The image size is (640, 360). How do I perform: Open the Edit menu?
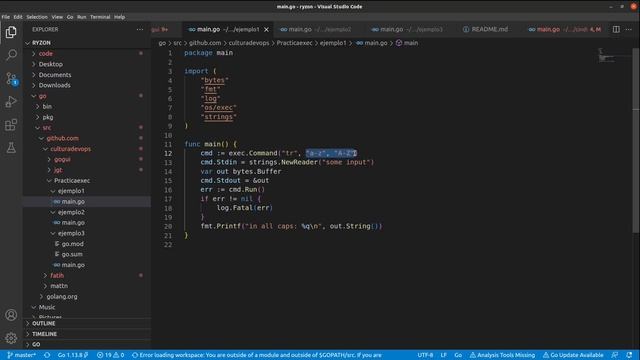click(18, 17)
